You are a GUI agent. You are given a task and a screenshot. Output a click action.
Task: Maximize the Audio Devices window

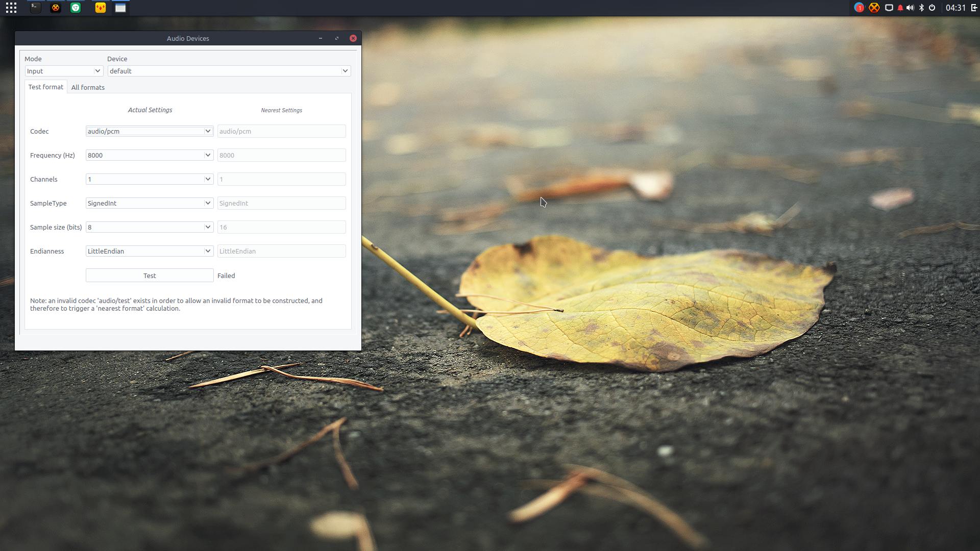pos(337,38)
